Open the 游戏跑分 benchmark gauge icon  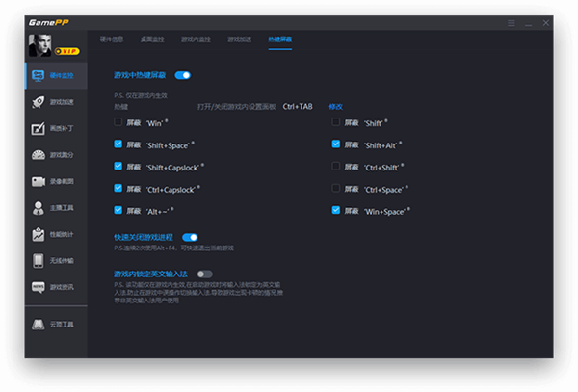tap(39, 155)
